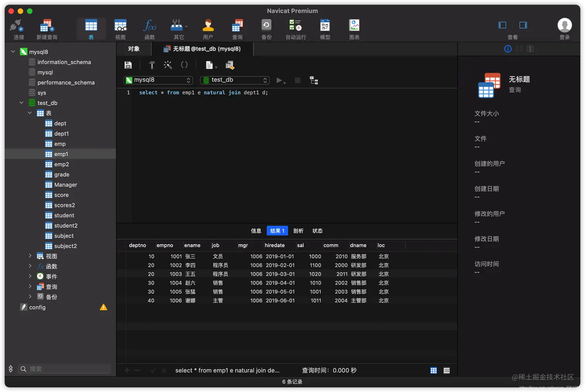Click the explain query plan icon
This screenshot has width=585, height=392.
coord(314,80)
